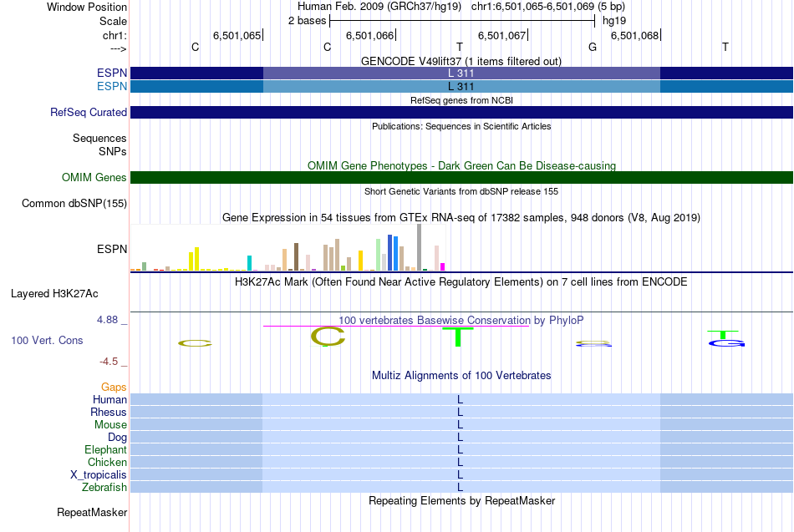
Task: Click the 100 Vert. Cons label
Action: point(47,340)
